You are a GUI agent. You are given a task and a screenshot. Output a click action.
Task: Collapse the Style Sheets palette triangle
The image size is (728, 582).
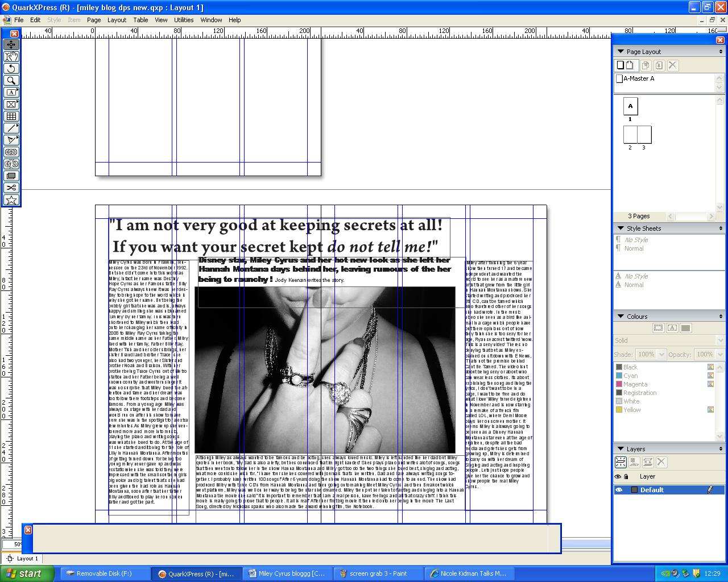pos(621,228)
